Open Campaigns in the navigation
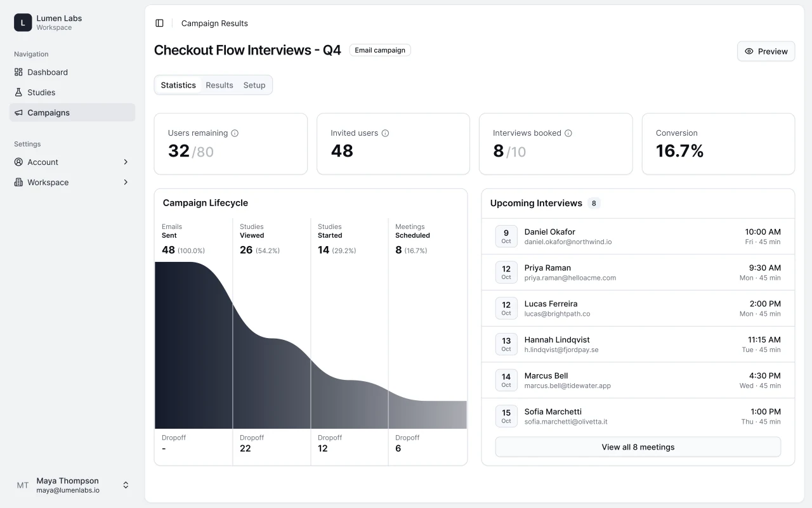 72,113
